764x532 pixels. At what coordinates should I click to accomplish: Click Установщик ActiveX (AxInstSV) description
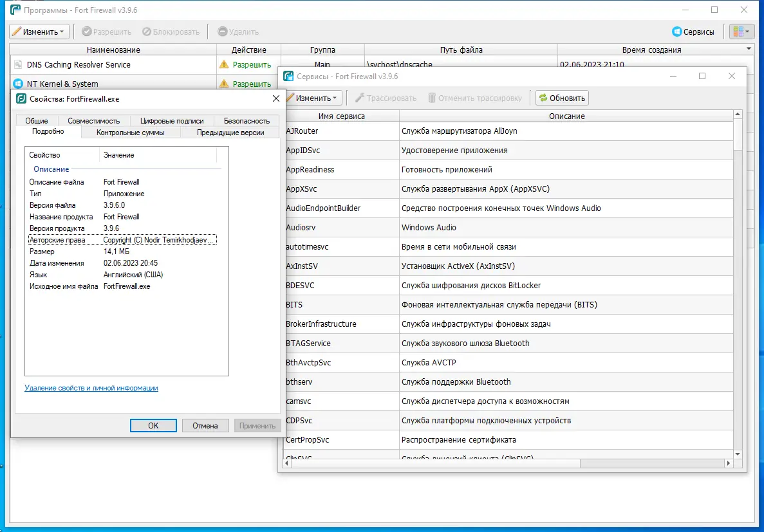click(x=458, y=266)
